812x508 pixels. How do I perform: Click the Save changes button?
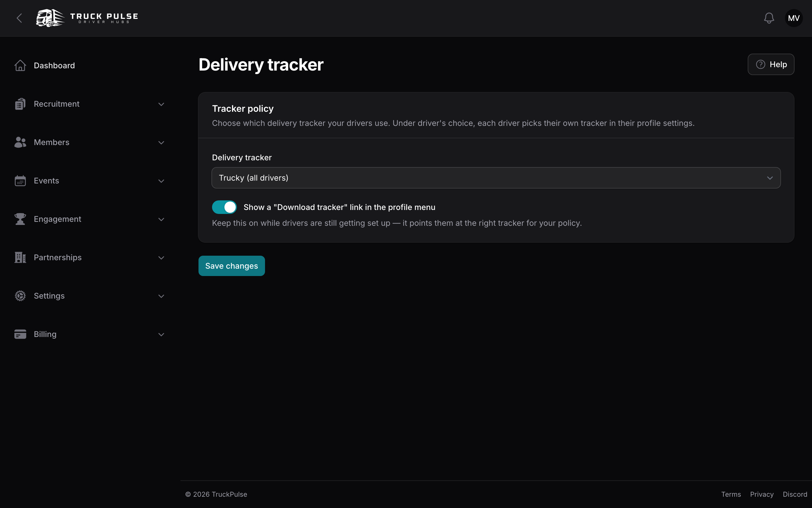click(x=231, y=266)
